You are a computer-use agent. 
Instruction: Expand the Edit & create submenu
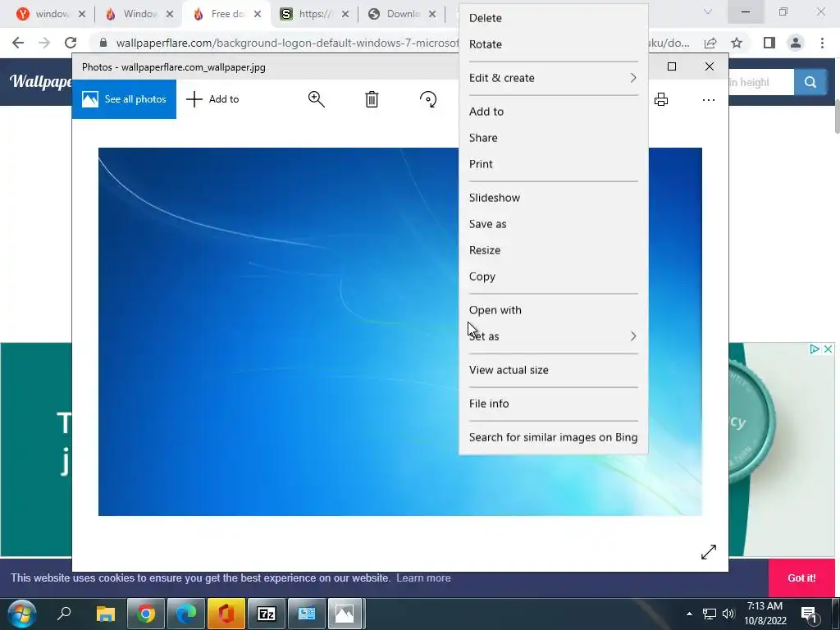(554, 78)
